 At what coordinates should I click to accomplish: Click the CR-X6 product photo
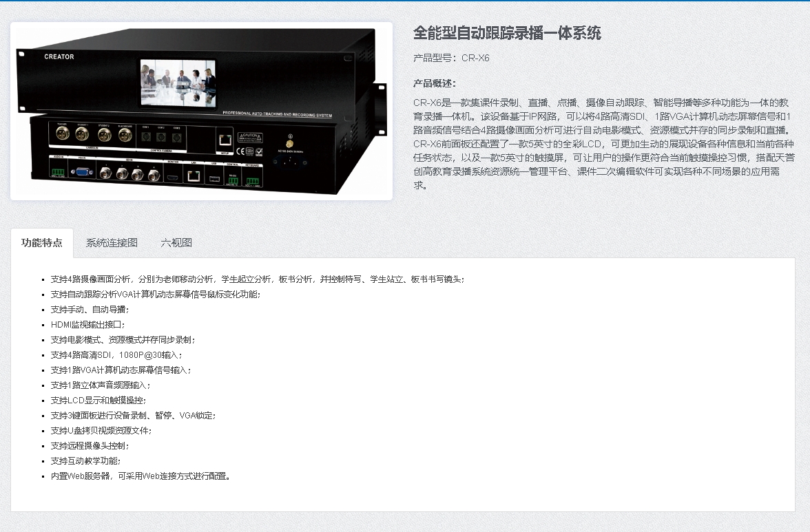201,111
